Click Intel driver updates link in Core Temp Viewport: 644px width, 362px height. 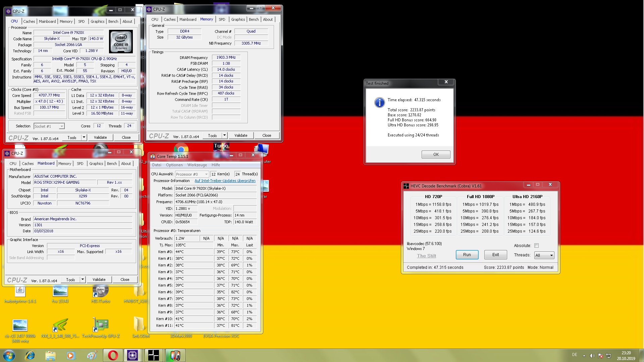pyautogui.click(x=225, y=181)
